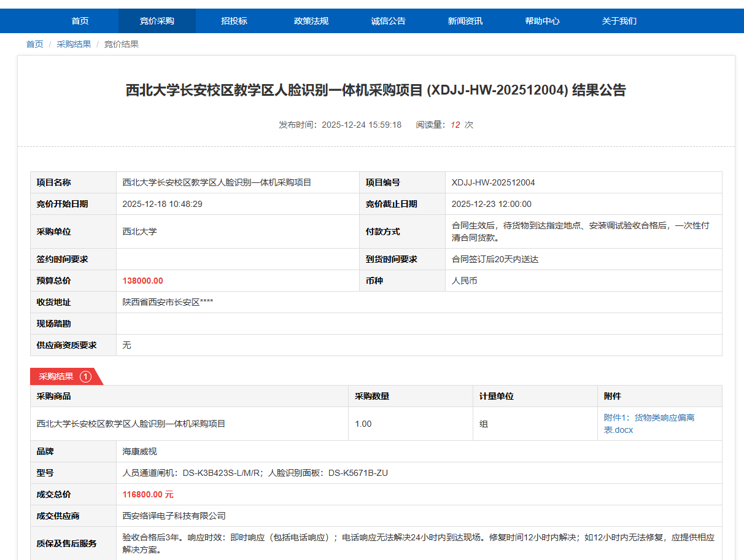Open the 政策法规 menu item
The height and width of the screenshot is (560, 744).
311,21
